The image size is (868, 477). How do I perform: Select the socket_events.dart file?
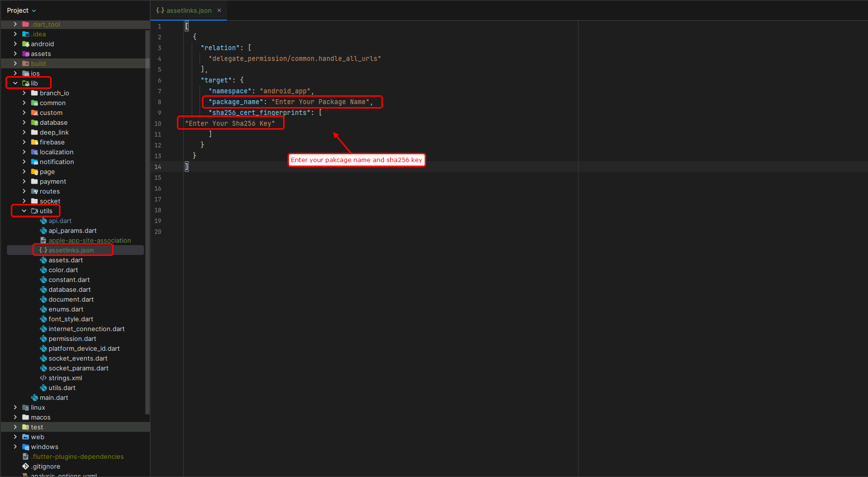(x=78, y=358)
